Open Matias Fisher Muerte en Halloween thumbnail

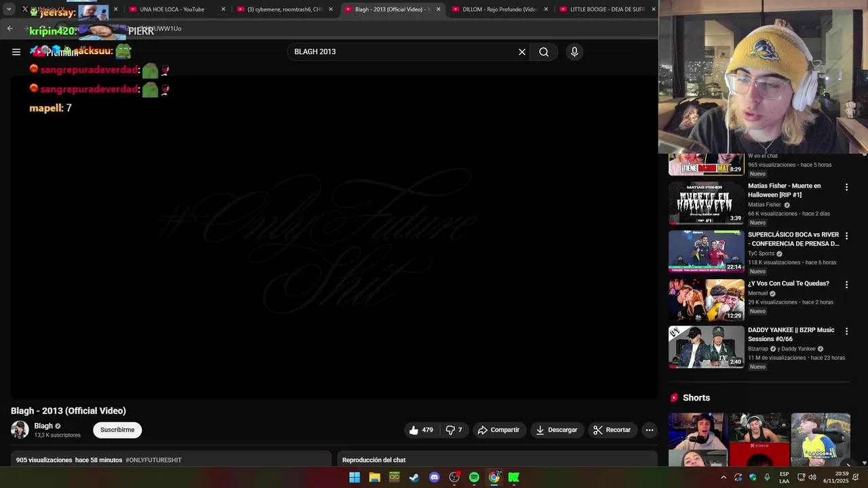(706, 203)
